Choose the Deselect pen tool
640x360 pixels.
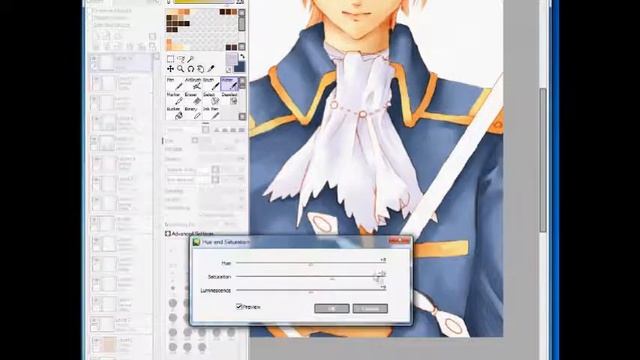click(229, 98)
